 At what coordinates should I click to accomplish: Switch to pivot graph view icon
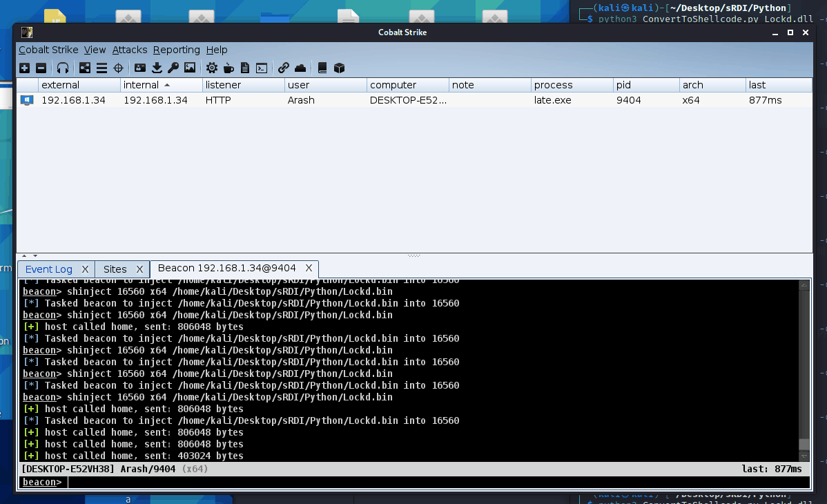(x=85, y=68)
